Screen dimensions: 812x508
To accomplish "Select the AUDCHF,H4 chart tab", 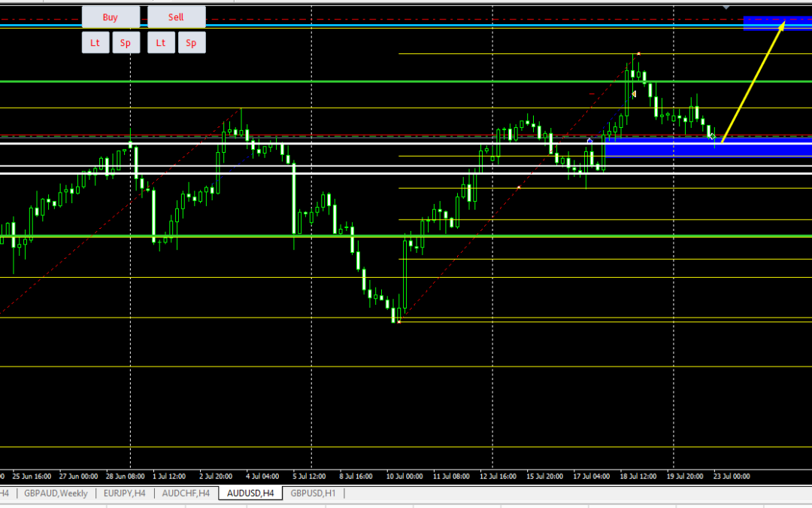I will coord(186,494).
